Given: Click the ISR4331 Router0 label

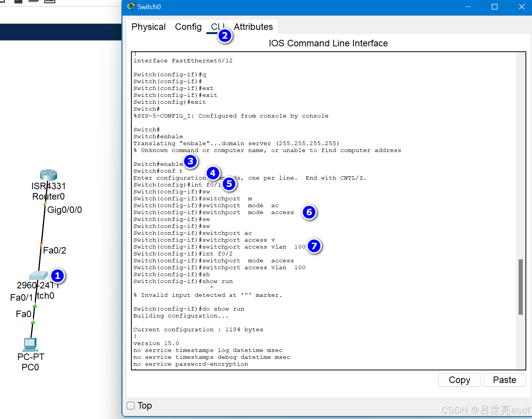Looking at the screenshot, I should point(49,191).
